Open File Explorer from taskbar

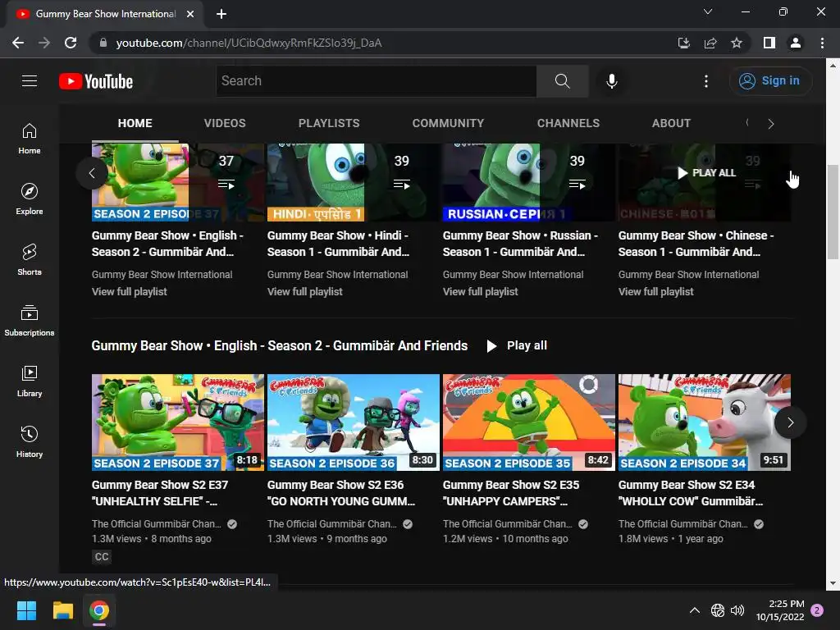click(x=62, y=610)
